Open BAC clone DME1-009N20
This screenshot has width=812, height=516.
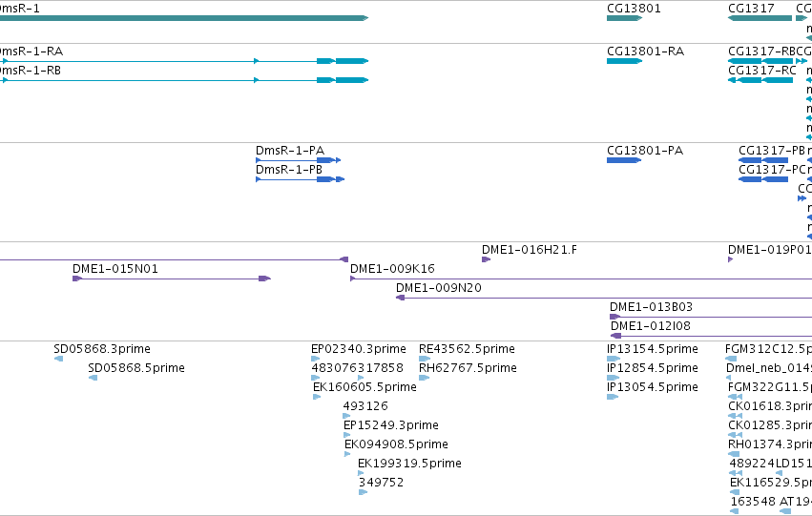pyautogui.click(x=604, y=298)
